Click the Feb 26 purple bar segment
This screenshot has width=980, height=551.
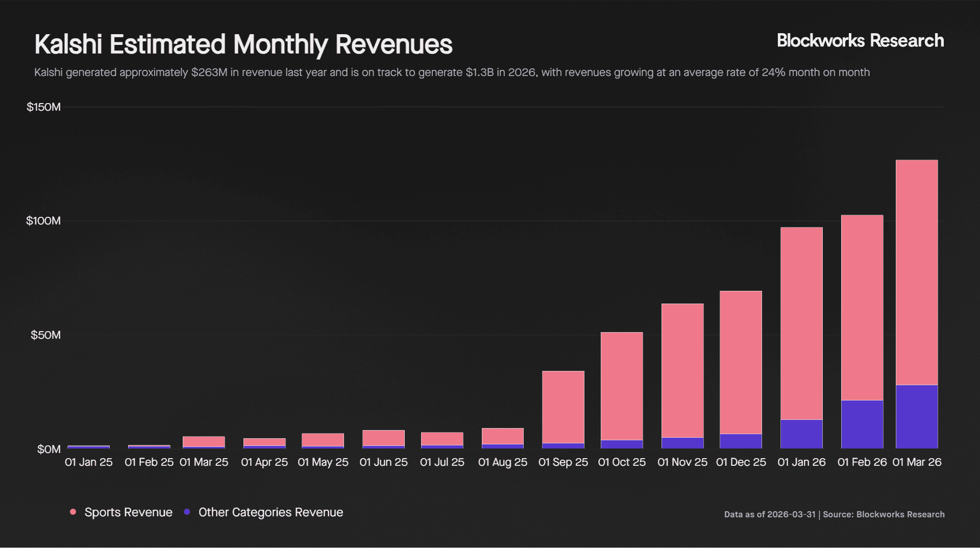pos(862,424)
